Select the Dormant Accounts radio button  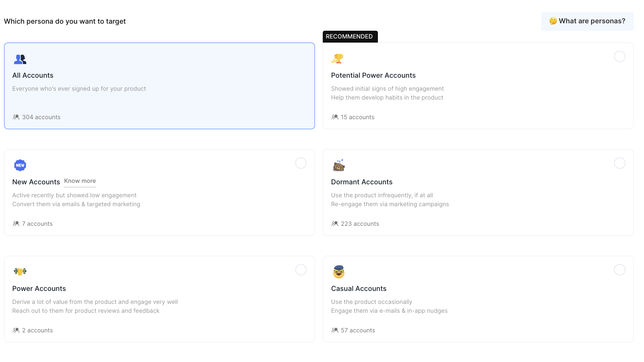click(x=620, y=163)
